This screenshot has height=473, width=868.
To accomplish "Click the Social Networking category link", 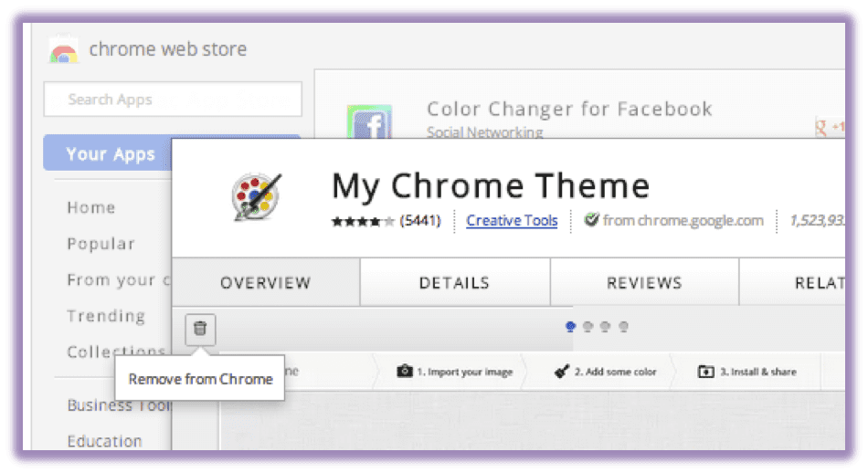I will 484,132.
